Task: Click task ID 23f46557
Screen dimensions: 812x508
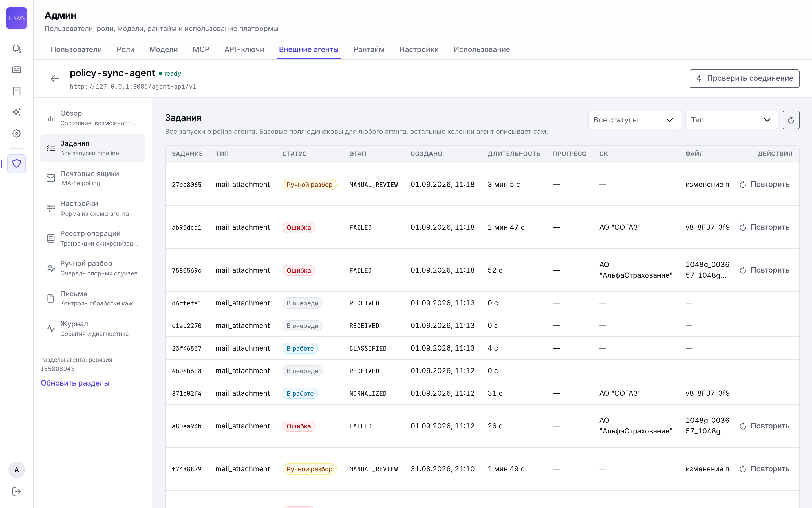Action: 187,349
